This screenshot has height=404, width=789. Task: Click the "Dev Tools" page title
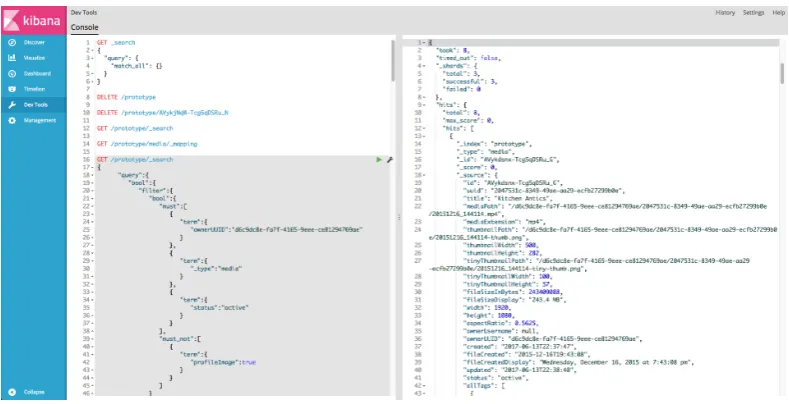84,13
